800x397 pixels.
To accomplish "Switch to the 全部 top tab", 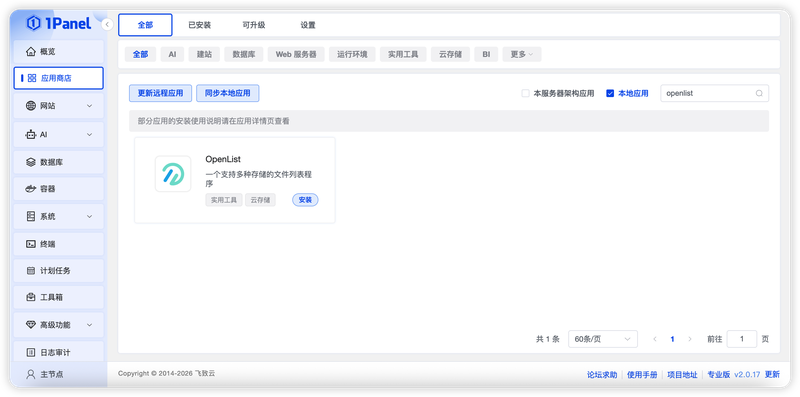I will click(x=145, y=25).
